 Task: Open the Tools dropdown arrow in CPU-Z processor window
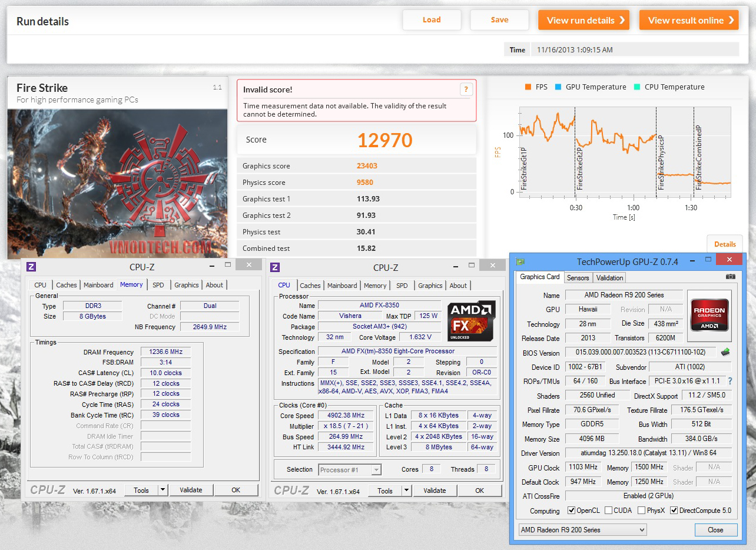406,491
